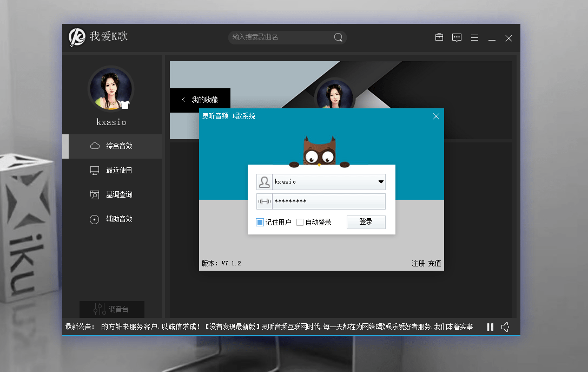The image size is (588, 372).
Task: Click the 注册 register link
Action: [x=418, y=264]
